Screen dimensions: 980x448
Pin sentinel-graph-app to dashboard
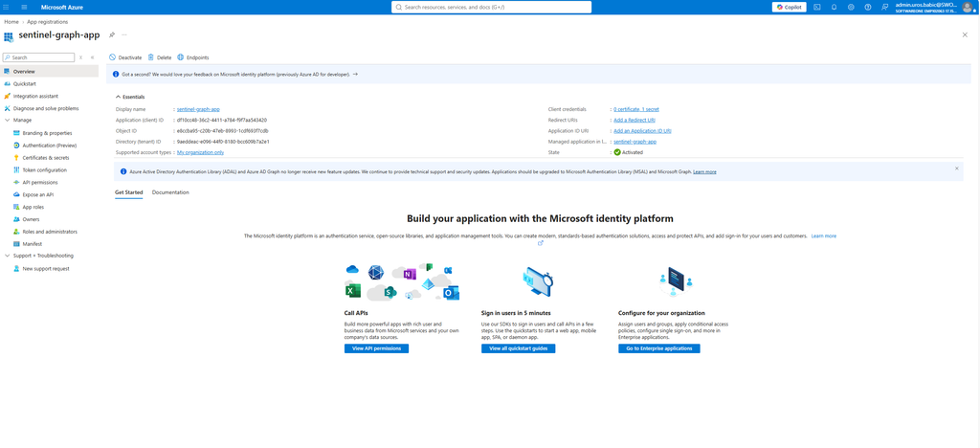pos(112,34)
